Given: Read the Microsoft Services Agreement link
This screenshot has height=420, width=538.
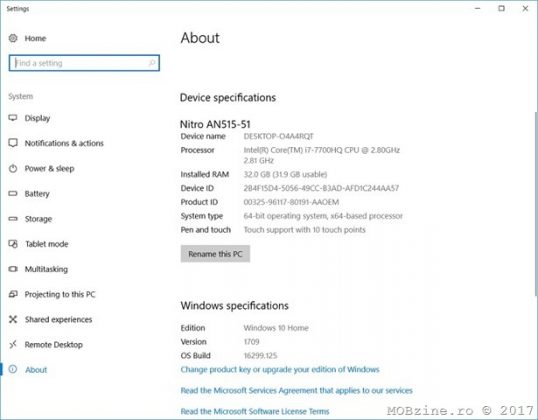Looking at the screenshot, I should pos(296,390).
